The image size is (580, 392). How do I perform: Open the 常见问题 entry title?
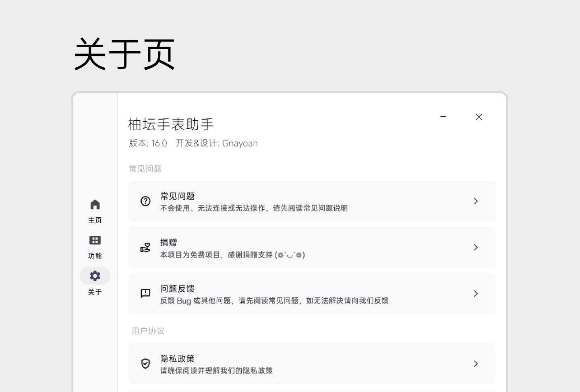(177, 196)
